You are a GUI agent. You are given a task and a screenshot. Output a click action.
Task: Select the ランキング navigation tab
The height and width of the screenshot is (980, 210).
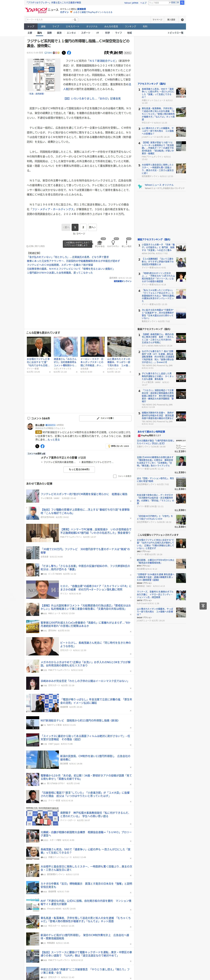[130, 27]
